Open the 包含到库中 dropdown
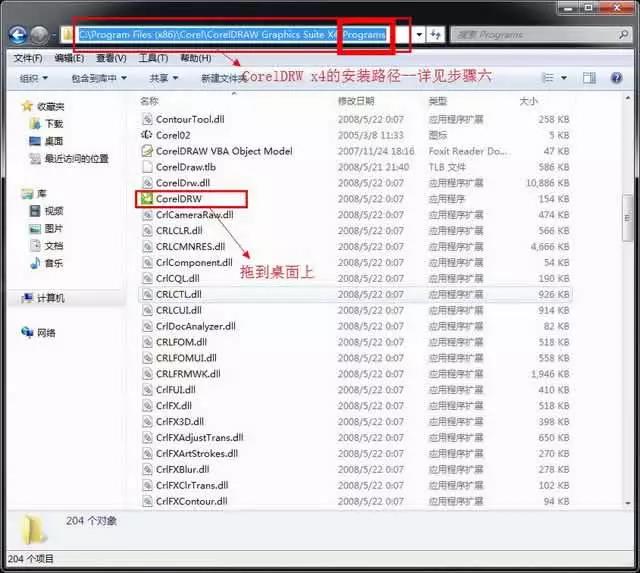Viewport: 640px width, 573px height. coord(99,78)
